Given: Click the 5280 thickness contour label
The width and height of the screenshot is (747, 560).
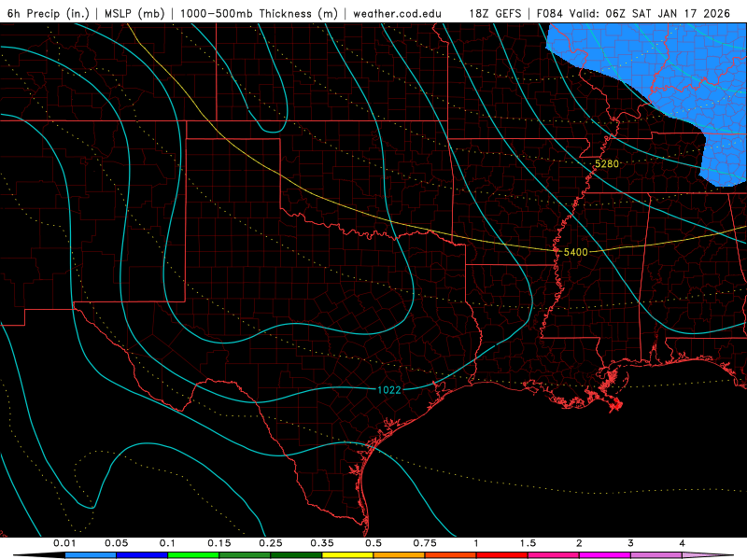Looking at the screenshot, I should point(607,164).
